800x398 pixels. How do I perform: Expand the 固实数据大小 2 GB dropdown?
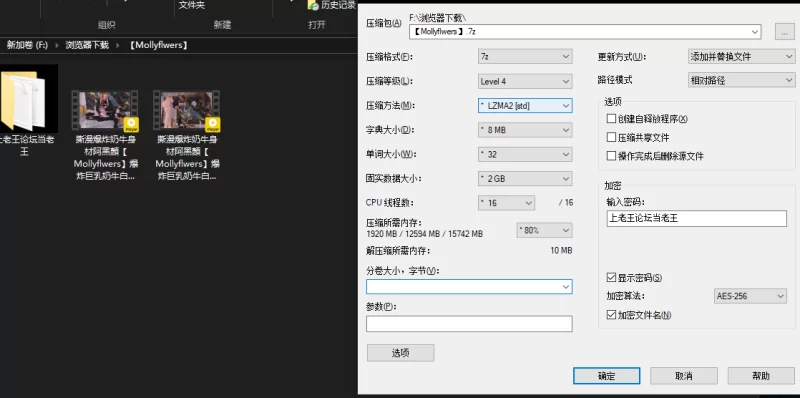pos(525,179)
